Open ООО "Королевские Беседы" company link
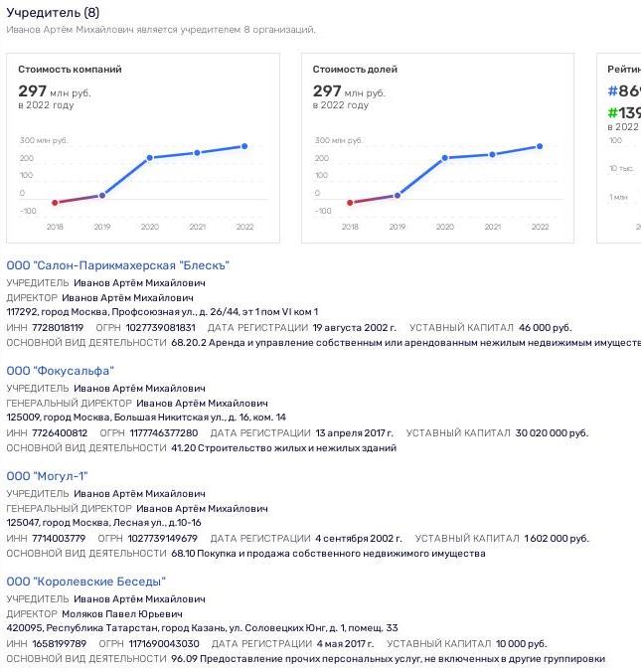Viewport: 641px width, 672px height. point(85,582)
